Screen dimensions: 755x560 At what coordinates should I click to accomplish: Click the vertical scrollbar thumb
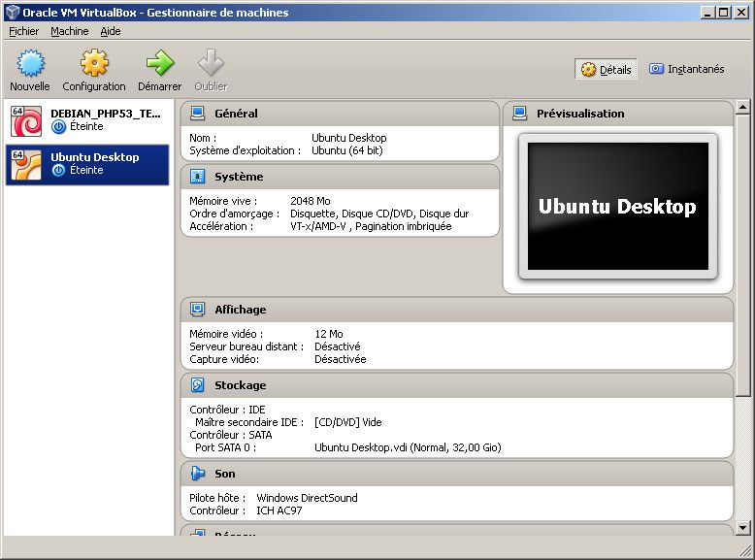click(x=743, y=255)
